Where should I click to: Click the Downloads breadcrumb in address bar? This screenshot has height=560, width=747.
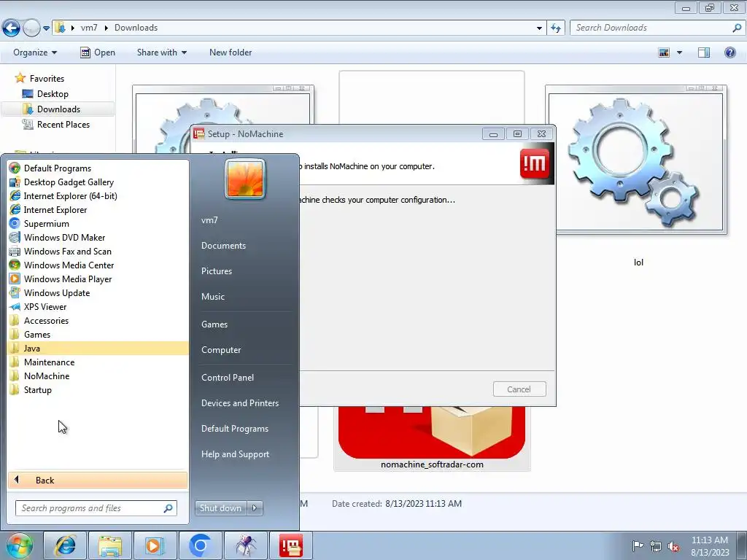click(x=136, y=28)
